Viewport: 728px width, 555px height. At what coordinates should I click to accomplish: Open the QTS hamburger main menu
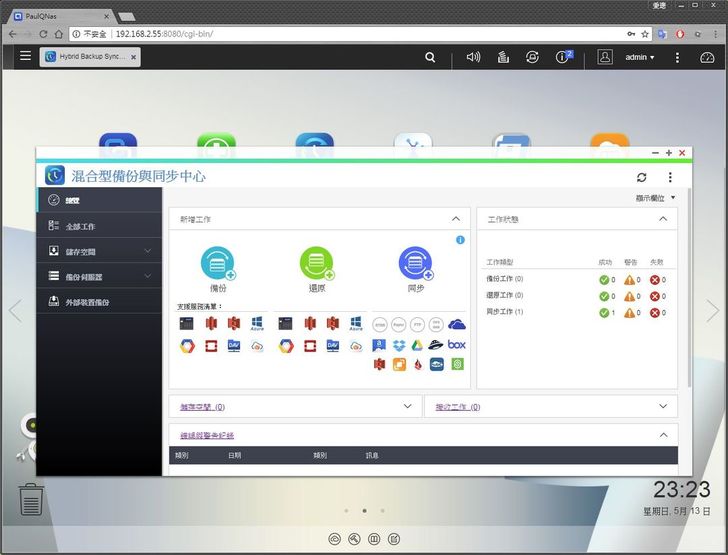[25, 57]
